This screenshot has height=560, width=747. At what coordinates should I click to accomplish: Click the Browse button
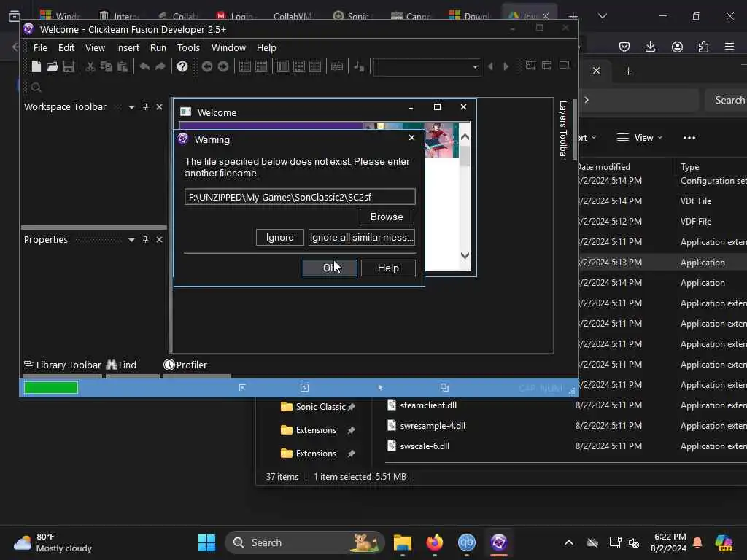[387, 217]
